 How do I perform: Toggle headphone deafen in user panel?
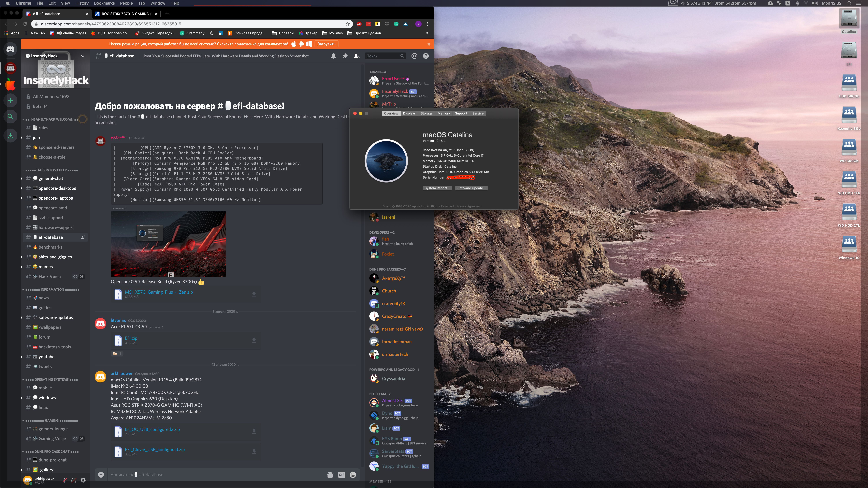pos(74,480)
